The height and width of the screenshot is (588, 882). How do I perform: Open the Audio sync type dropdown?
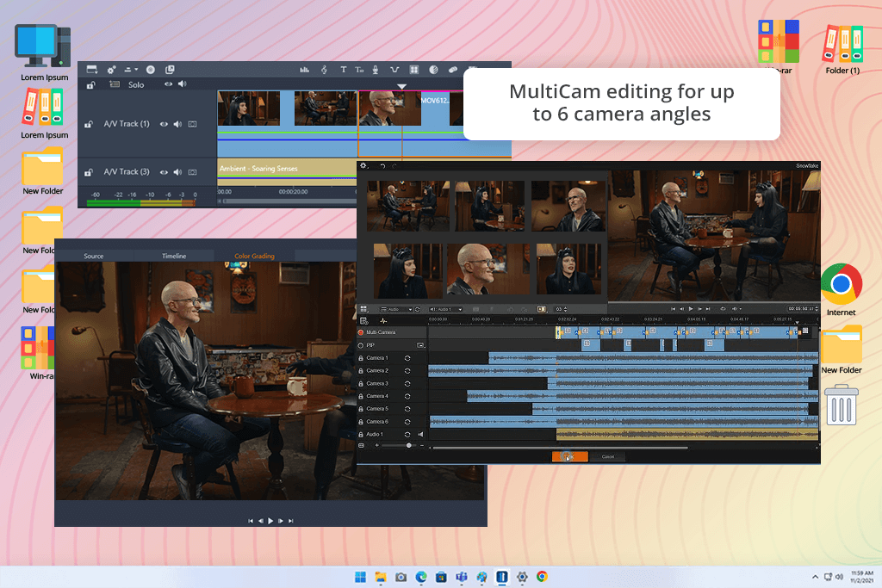[396, 309]
